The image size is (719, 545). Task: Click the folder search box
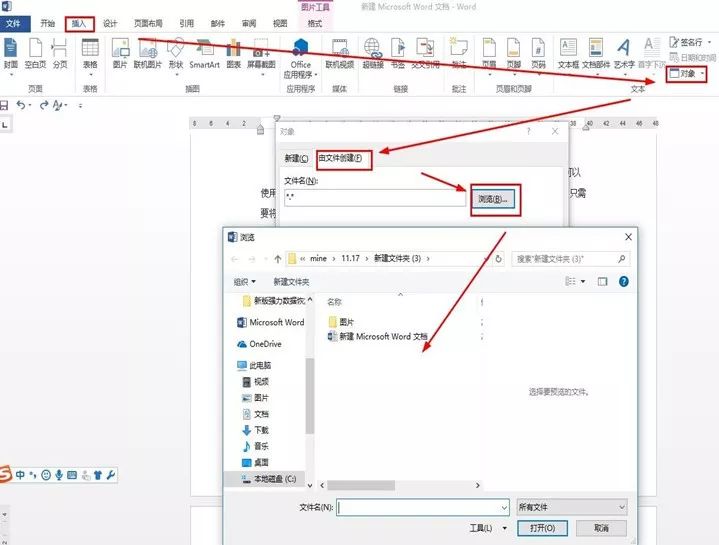click(570, 259)
